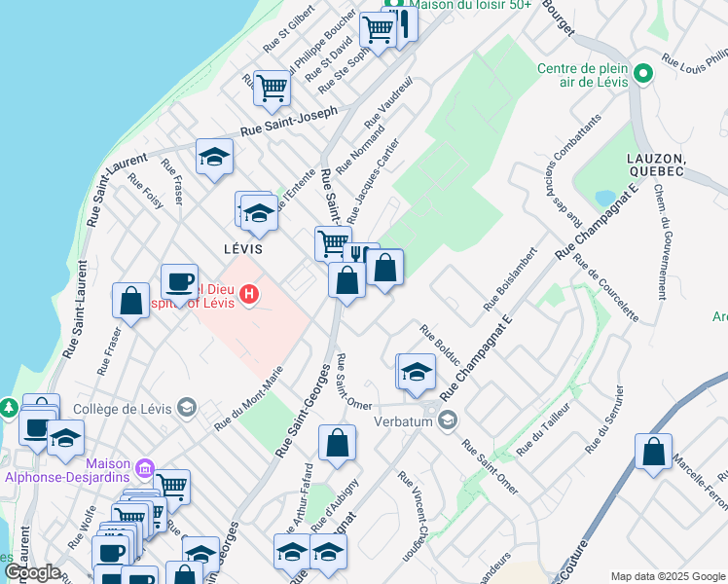The image size is (728, 584).
Task: Click the Rue Saint-Joseph street label
Action: click(289, 121)
